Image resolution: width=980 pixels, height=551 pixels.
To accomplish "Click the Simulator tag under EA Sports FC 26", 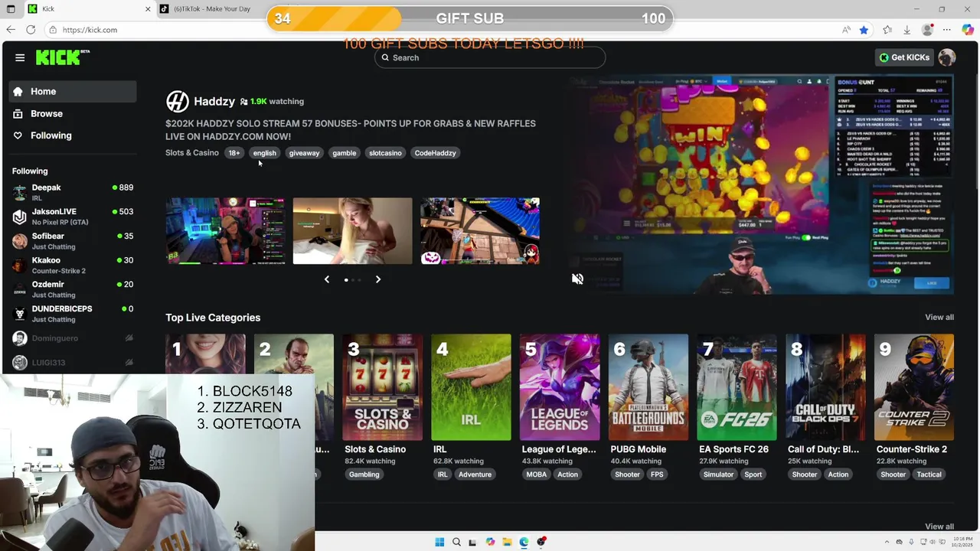I will 718,474.
